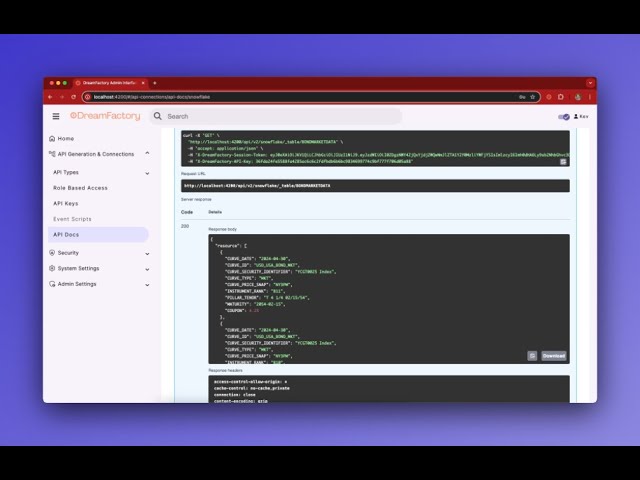Open the API Keys page
640x480 pixels.
pos(66,204)
